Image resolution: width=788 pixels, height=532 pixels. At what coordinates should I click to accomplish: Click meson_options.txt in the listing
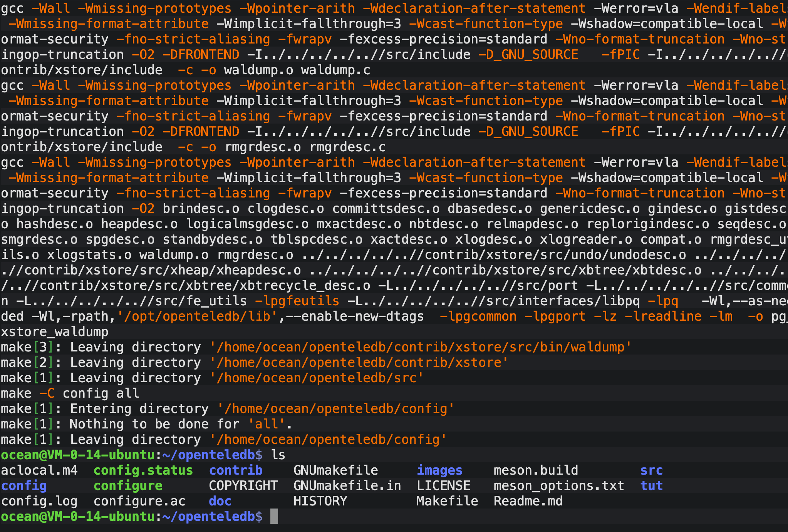coord(559,485)
